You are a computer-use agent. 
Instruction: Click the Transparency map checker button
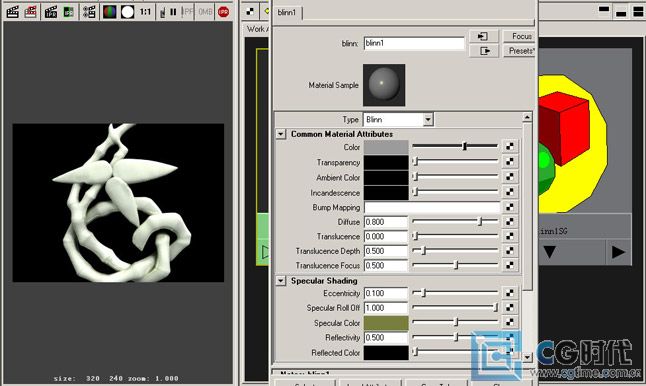(510, 161)
